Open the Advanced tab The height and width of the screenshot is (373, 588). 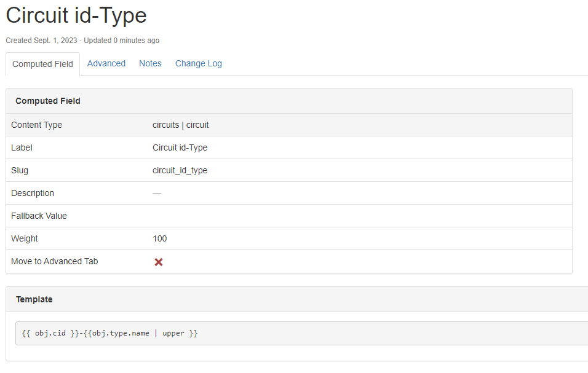pyautogui.click(x=106, y=63)
